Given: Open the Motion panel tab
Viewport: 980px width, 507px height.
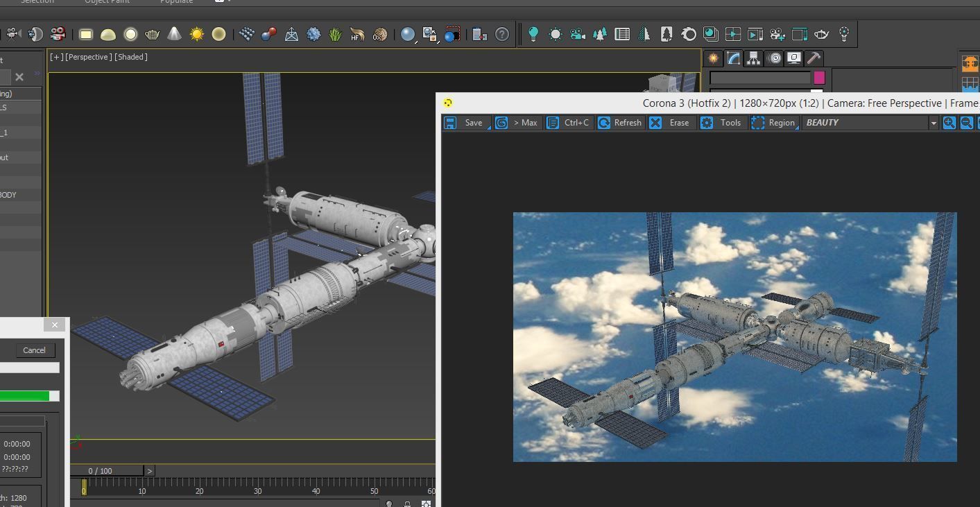Looking at the screenshot, I should pos(774,58).
